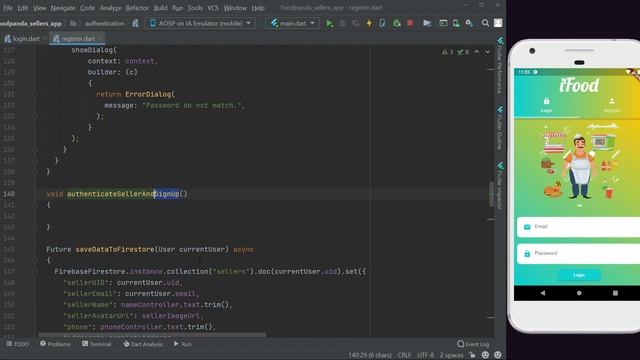640x360 pixels.
Task: Click the greyed coverage icon before lightning
Action: [x=356, y=24]
